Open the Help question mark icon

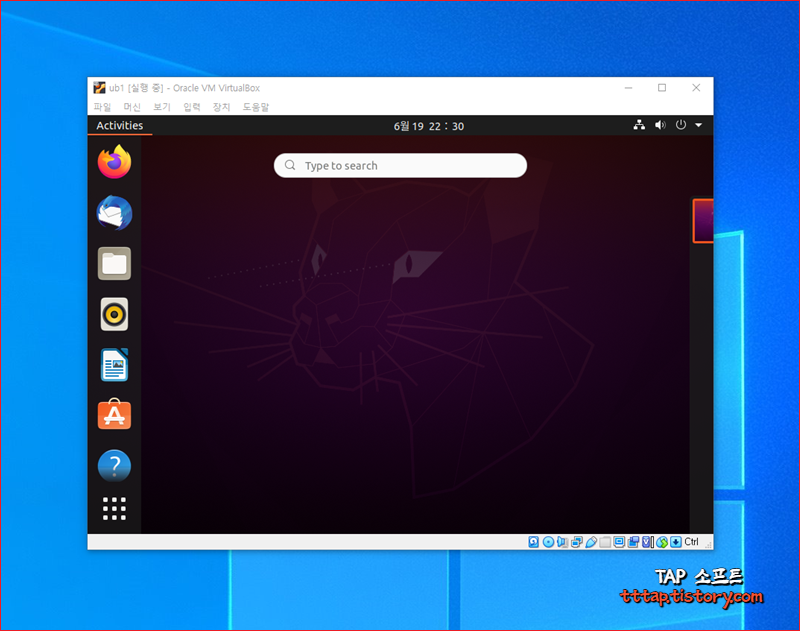[114, 465]
